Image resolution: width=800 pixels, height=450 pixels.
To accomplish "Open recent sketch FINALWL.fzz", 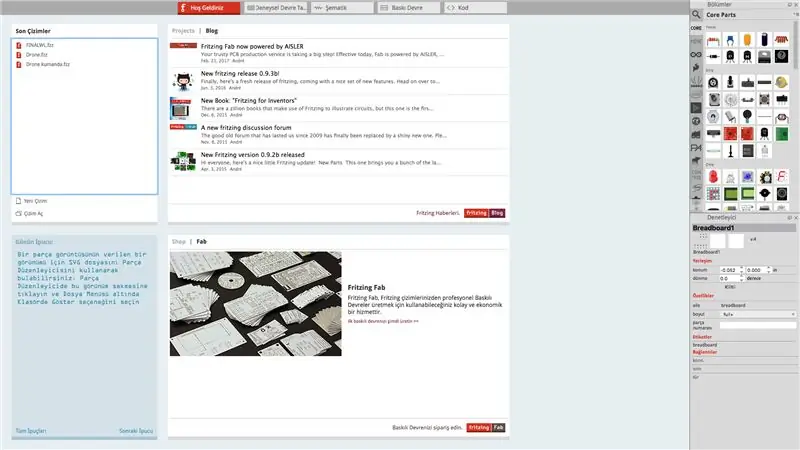I will (x=40, y=45).
